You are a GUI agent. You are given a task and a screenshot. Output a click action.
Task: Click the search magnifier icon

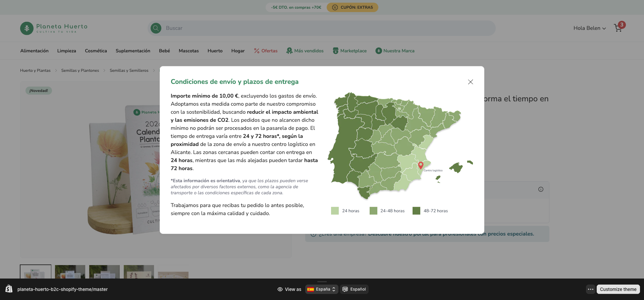click(156, 28)
